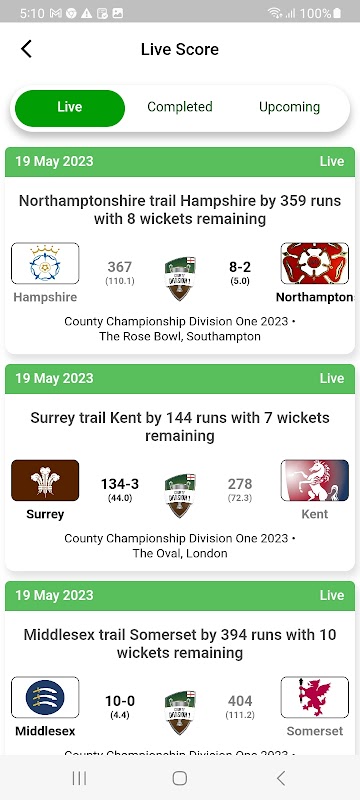The width and height of the screenshot is (360, 800).
Task: Tap the County Division badge in Surrey match
Action: click(x=180, y=495)
